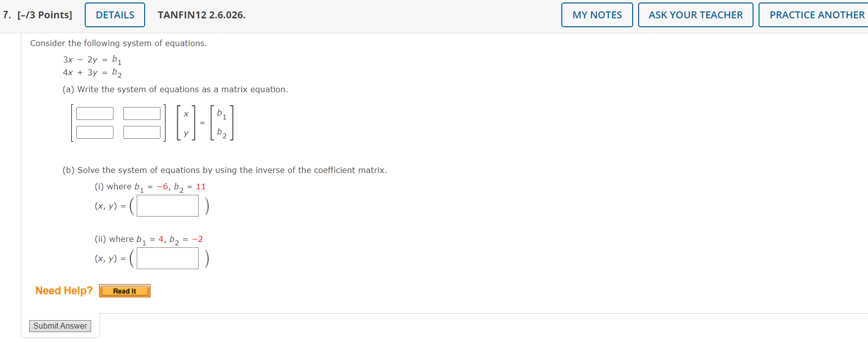Viewport: 868px width, 343px height.
Task: Click the equation 4x + 3y = b2
Action: [x=92, y=73]
